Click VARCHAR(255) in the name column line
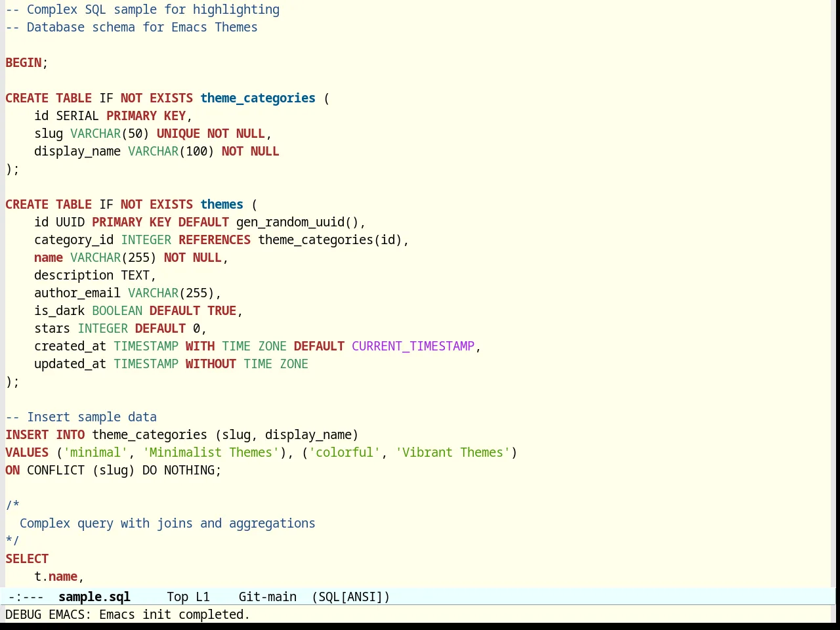This screenshot has width=840, height=630. coord(114,257)
